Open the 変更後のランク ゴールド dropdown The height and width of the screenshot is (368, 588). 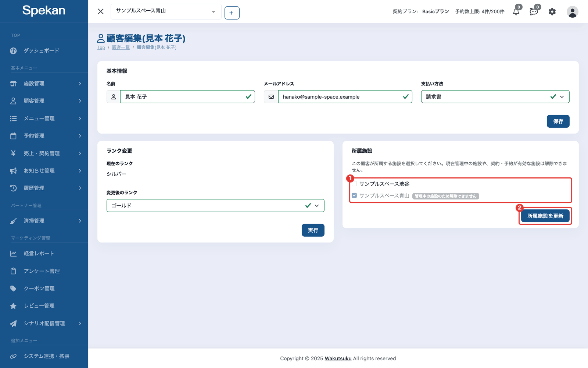[x=215, y=206]
